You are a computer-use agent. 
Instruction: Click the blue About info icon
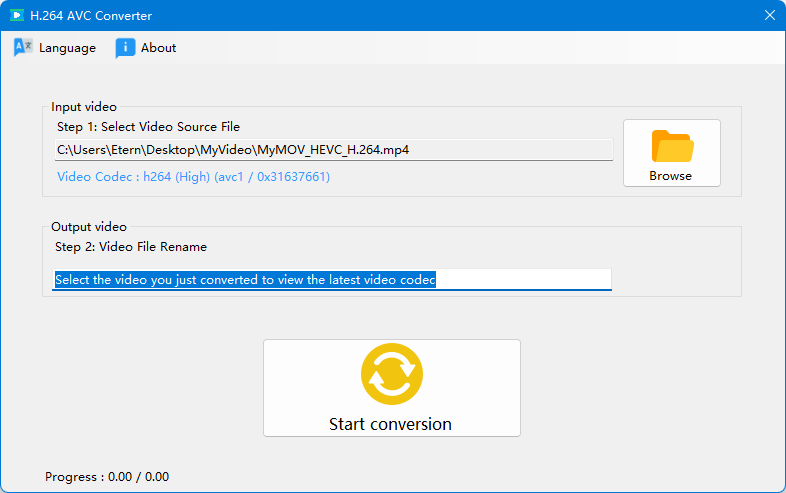point(125,48)
